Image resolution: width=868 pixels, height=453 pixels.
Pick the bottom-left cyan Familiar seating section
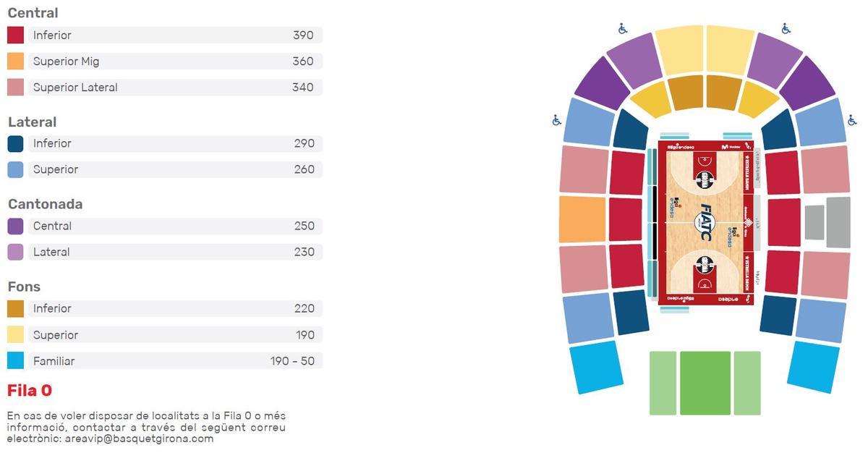coord(597,367)
